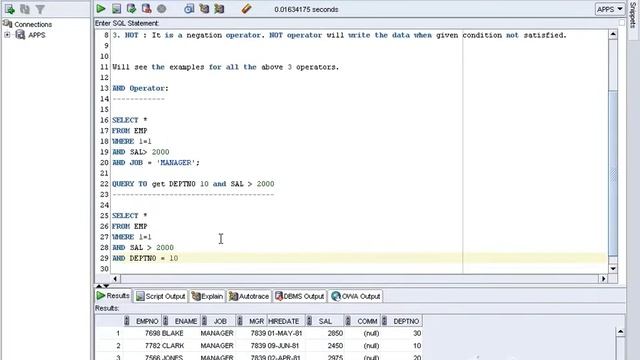Click the editor's vertical scrollbar up arrow
Screen dimensions: 640x360
[x=613, y=35]
